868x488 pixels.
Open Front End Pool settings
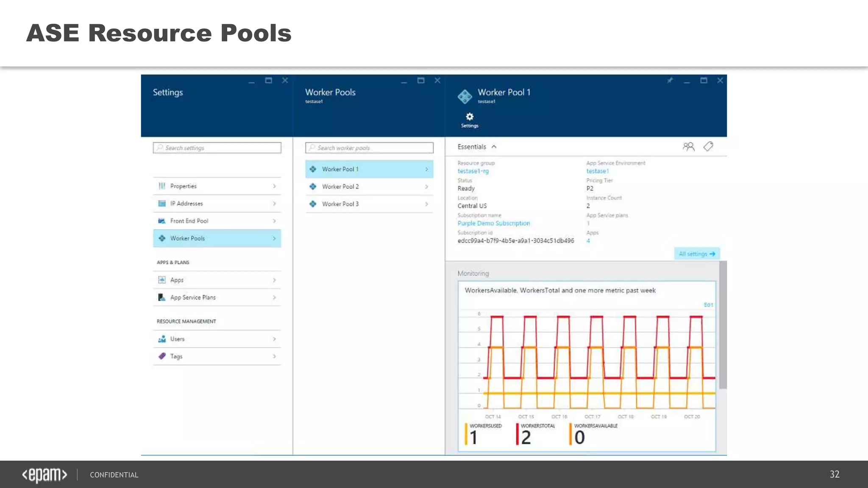click(217, 221)
